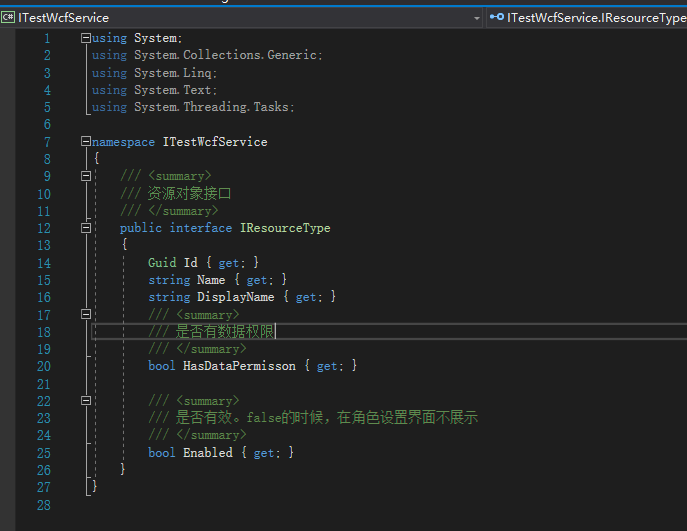Click the DisplayName property name

(x=238, y=297)
